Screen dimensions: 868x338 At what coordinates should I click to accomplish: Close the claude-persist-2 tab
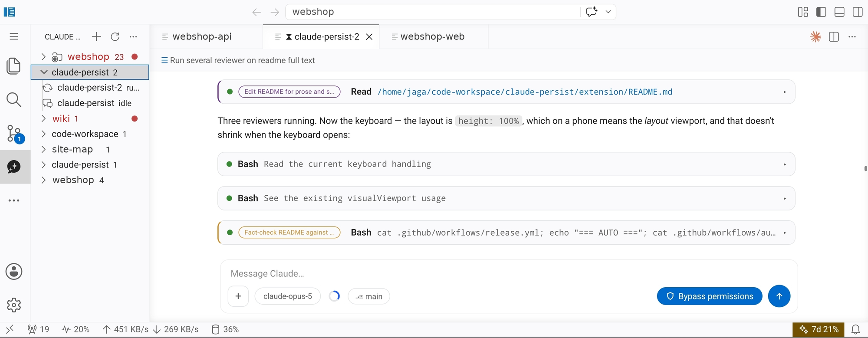(369, 37)
